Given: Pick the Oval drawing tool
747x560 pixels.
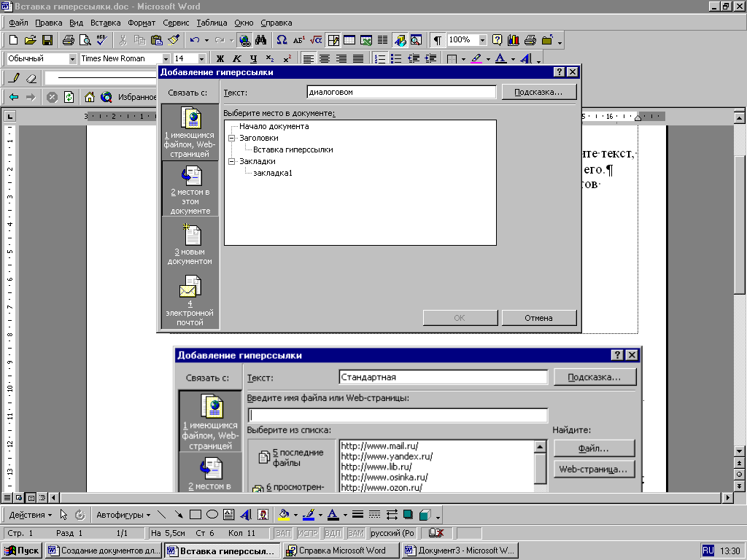Looking at the screenshot, I should [212, 515].
